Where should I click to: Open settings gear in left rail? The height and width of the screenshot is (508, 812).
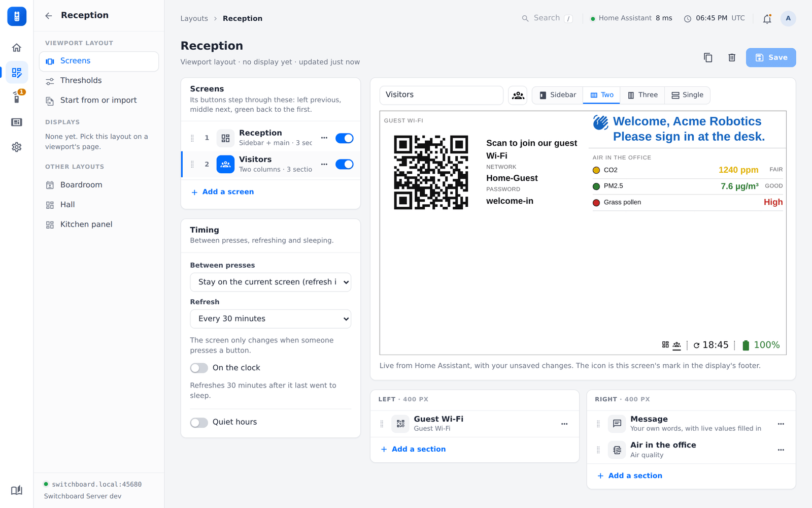coord(17,147)
